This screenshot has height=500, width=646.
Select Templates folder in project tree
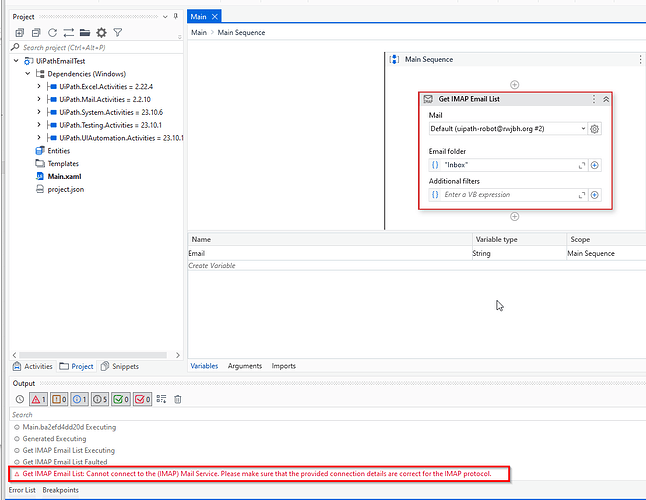coord(63,164)
